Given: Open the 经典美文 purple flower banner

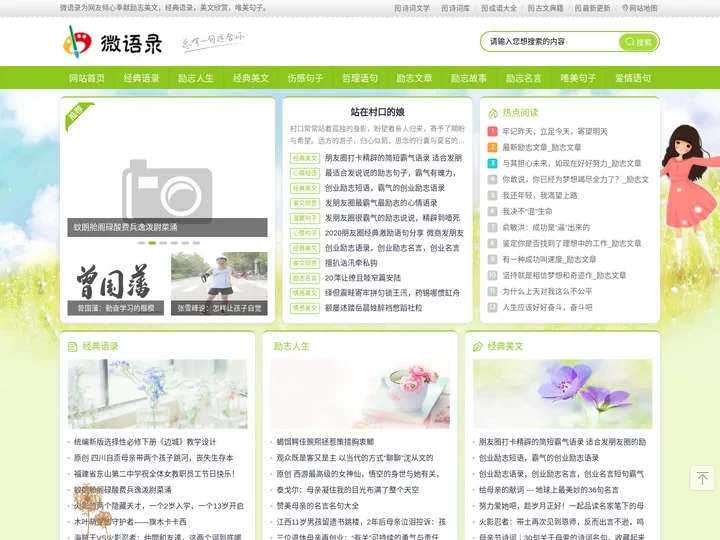Looking at the screenshot, I should [x=562, y=394].
